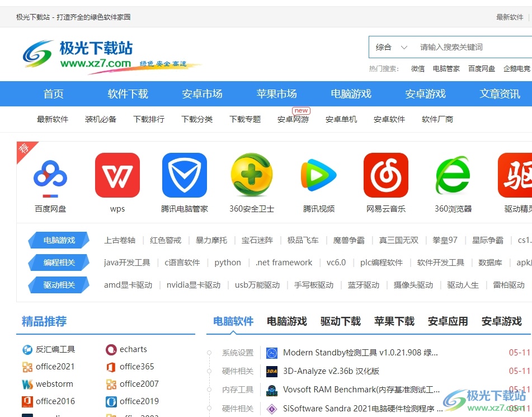
Task: Click the office2019 icon
Action: click(x=111, y=401)
